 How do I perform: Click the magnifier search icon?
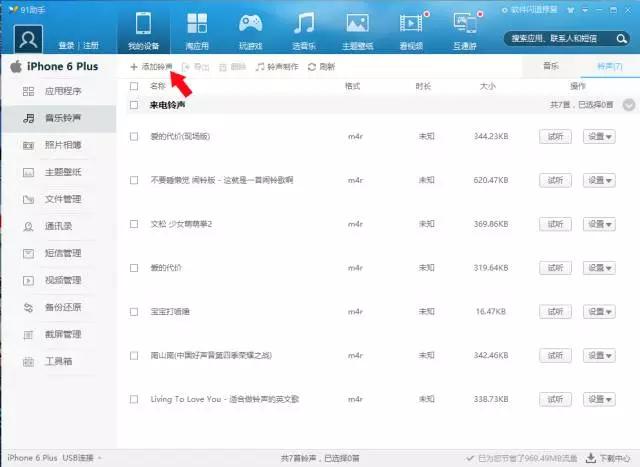(x=621, y=39)
